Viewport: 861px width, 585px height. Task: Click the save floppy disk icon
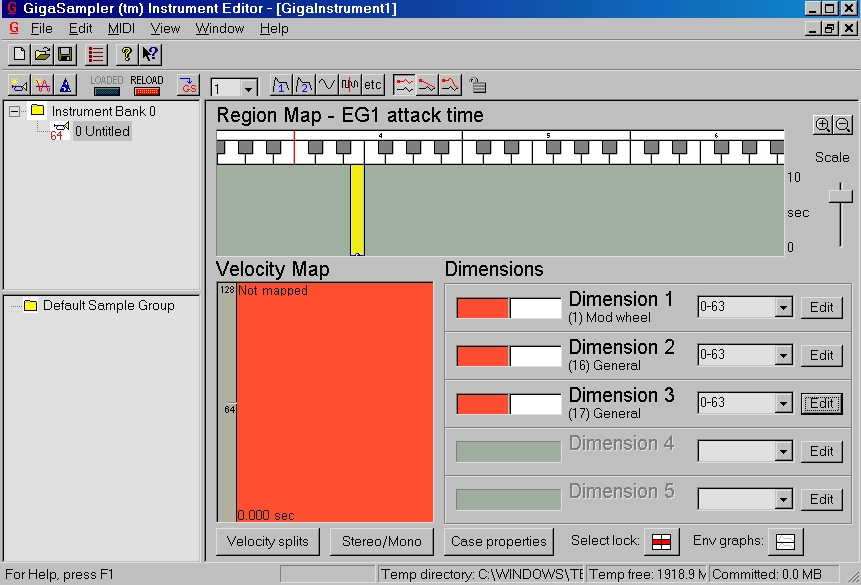point(65,54)
